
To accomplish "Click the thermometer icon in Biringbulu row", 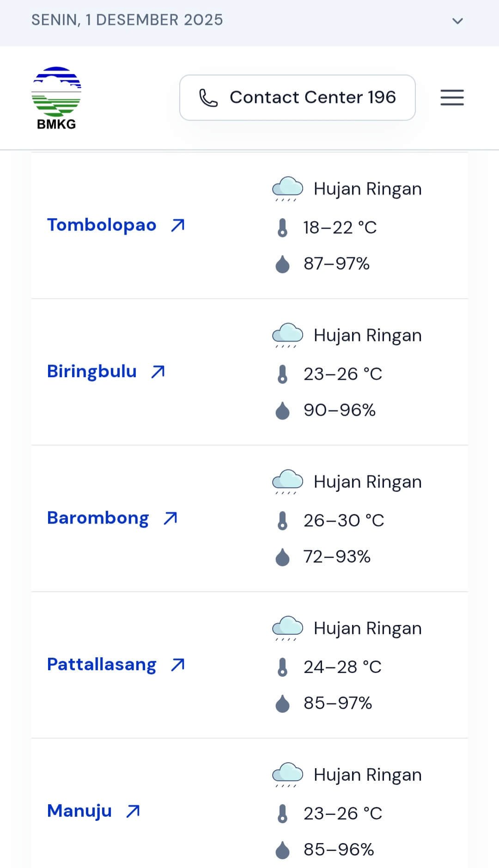I will click(x=282, y=374).
